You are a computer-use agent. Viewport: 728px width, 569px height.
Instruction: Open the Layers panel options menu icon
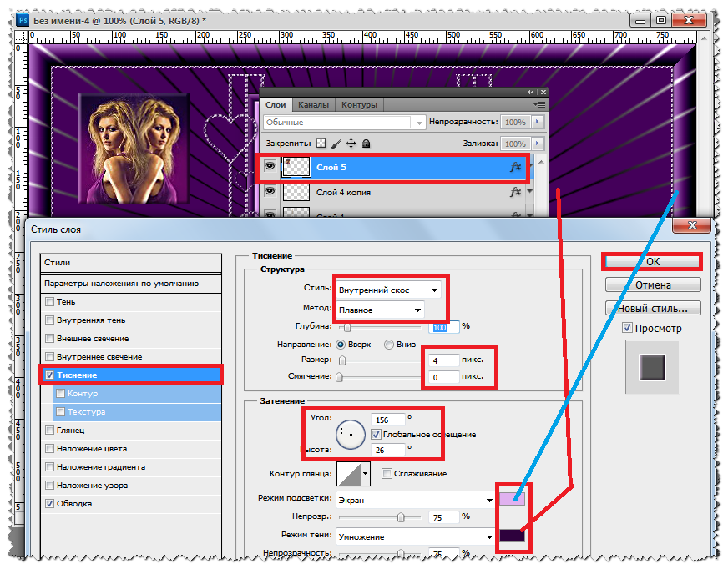tap(539, 105)
